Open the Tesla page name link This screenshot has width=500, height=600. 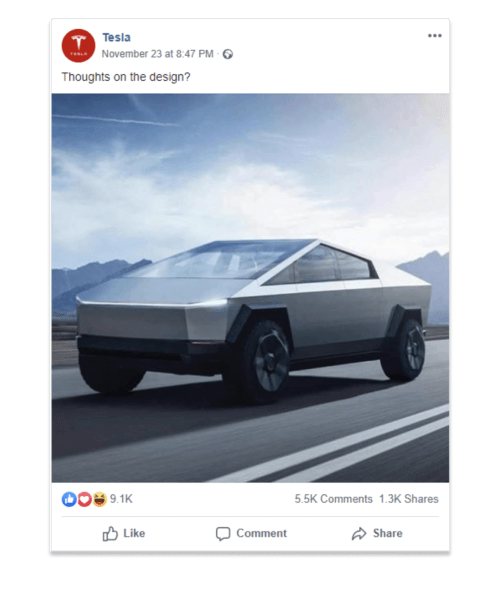click(x=116, y=38)
